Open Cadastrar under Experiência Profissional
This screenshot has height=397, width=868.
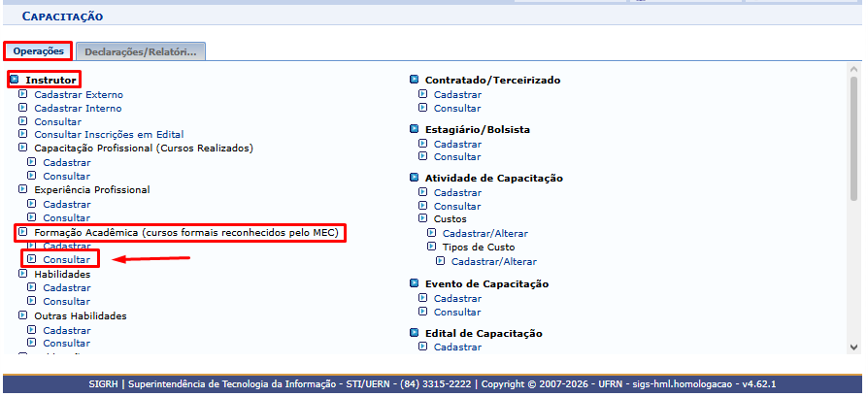pos(67,204)
